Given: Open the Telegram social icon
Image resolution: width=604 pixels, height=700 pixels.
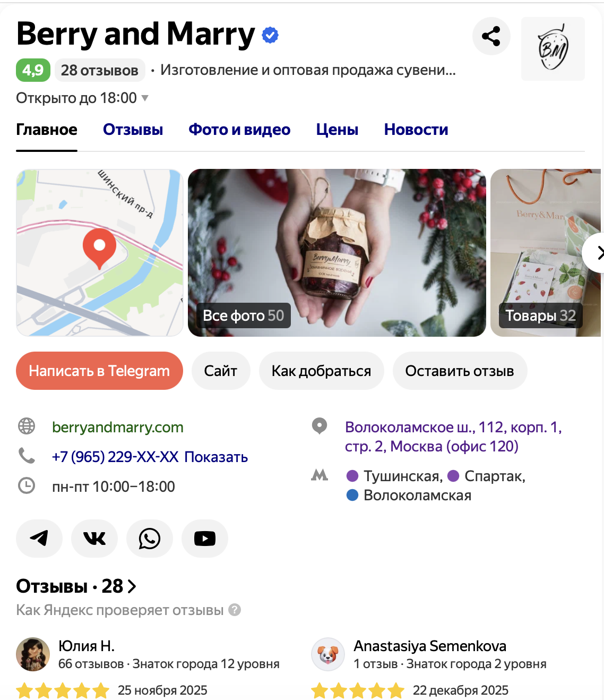Looking at the screenshot, I should 39,539.
